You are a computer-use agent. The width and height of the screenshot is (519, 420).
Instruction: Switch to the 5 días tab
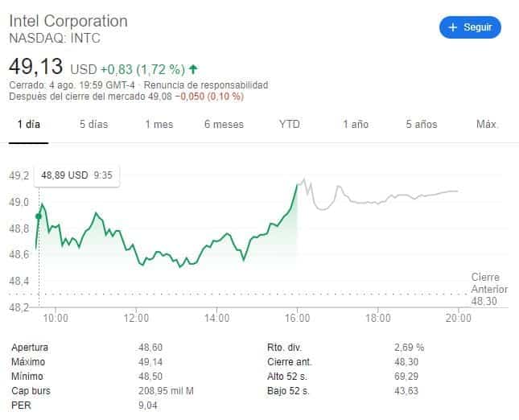[93, 125]
